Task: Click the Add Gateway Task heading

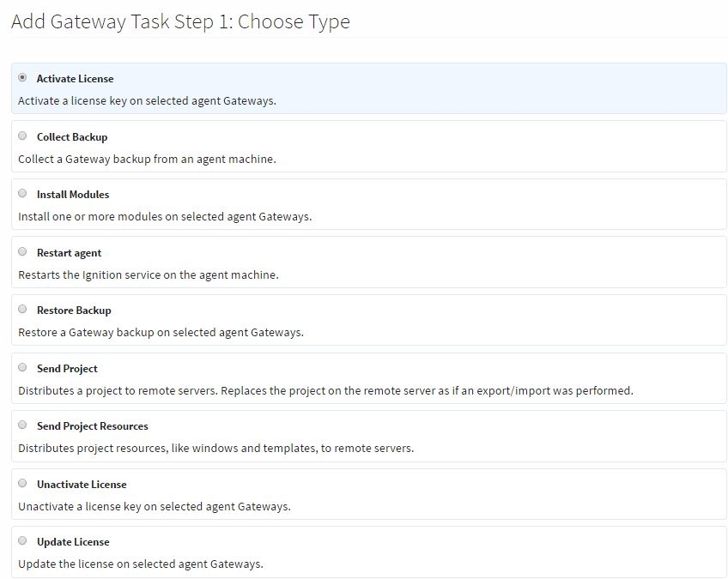Action: (x=180, y=21)
